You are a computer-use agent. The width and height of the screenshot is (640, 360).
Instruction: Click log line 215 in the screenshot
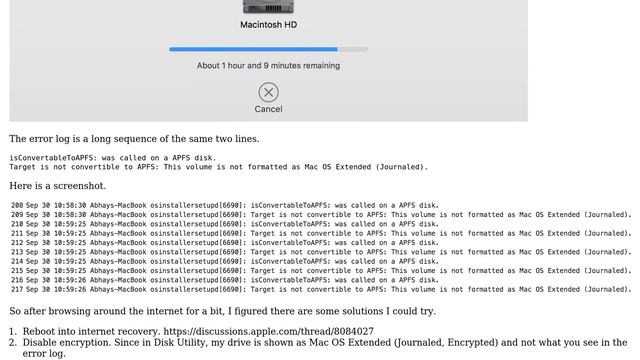(321, 271)
